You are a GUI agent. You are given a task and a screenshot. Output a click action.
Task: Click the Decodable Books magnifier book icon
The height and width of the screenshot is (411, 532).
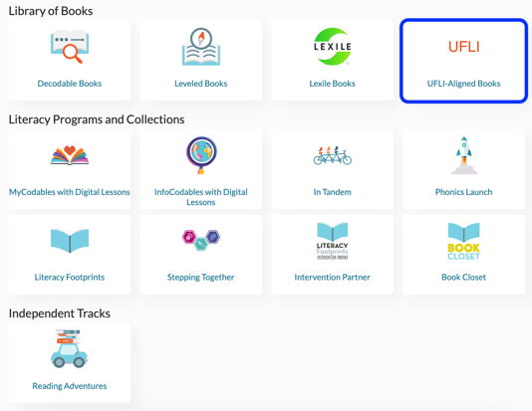tap(70, 47)
